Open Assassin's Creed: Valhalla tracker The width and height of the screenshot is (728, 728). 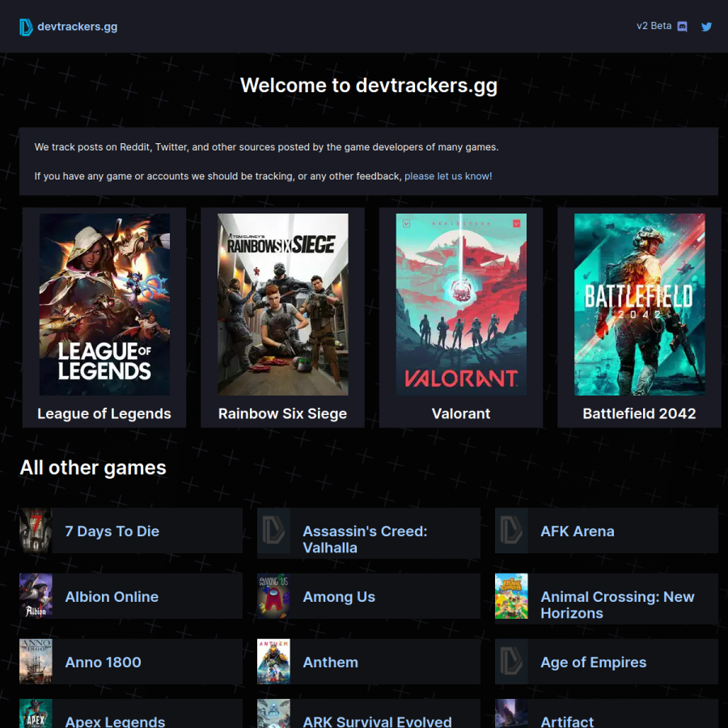365,540
